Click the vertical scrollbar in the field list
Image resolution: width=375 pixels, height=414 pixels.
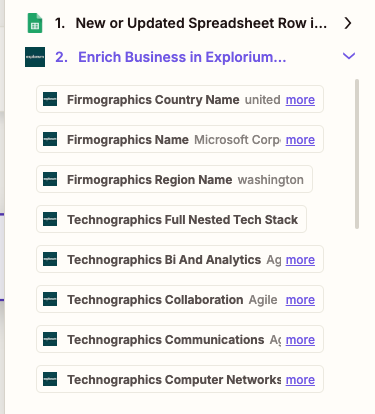(x=357, y=154)
